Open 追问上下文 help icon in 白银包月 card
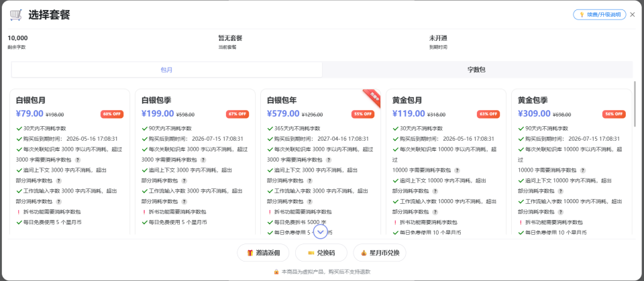This screenshot has height=281, width=644. (x=59, y=181)
